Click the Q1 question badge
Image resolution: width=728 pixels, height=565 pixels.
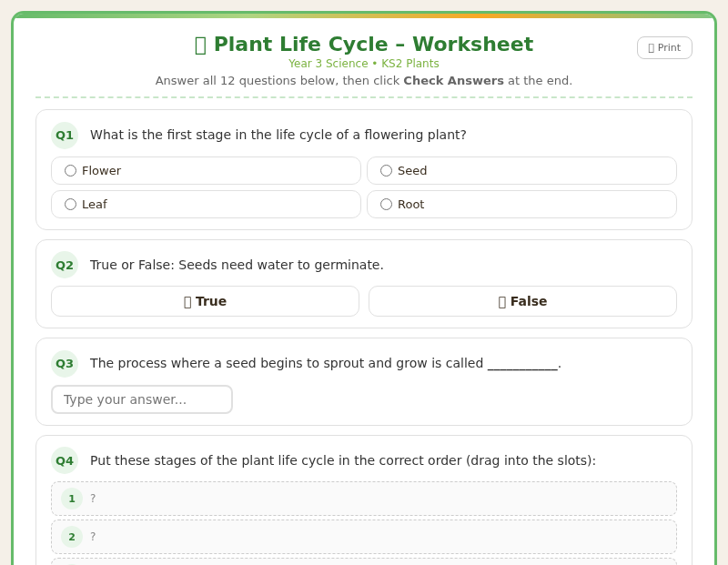pos(65,135)
